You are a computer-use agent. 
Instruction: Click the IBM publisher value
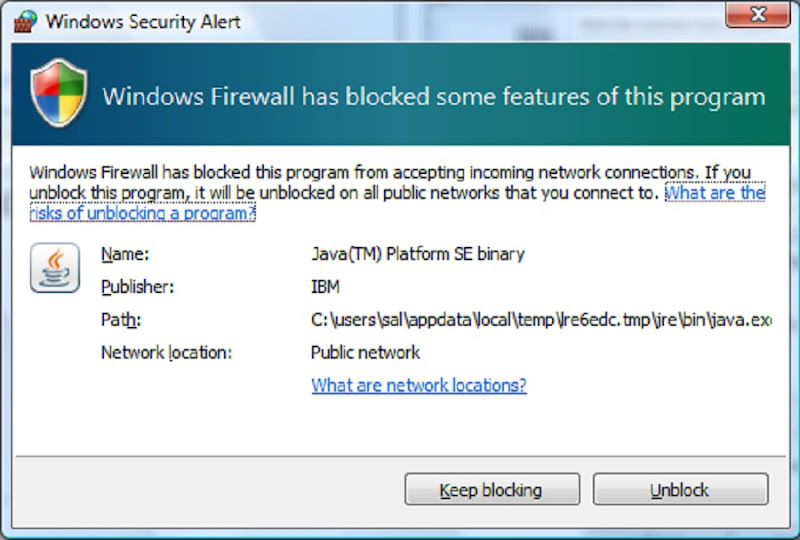(x=326, y=287)
